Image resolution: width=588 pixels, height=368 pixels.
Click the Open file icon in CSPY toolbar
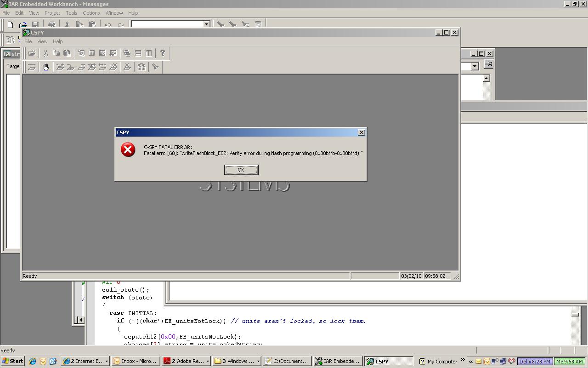pos(32,53)
